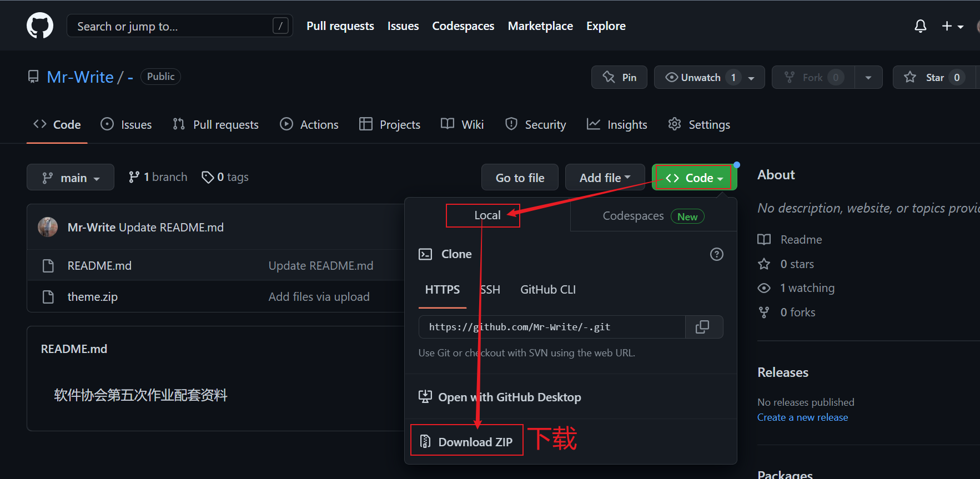
Task: Open the Insights tab
Action: (617, 124)
